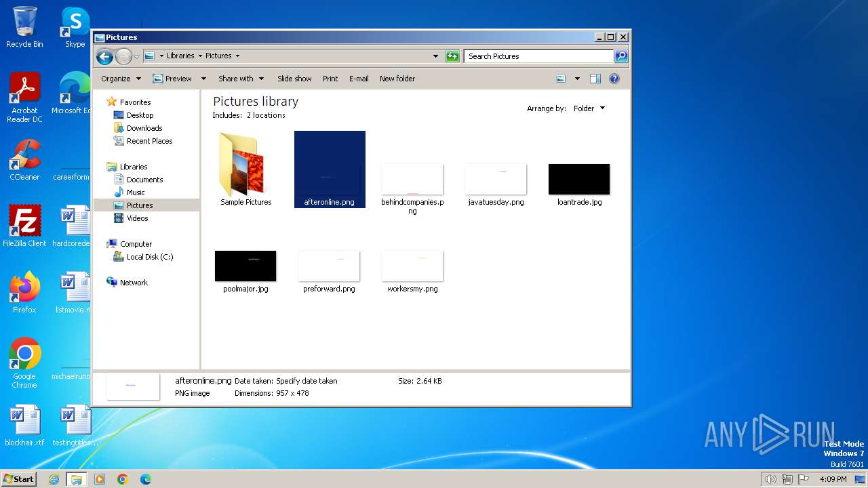Click the Windows Explorer taskbar icon
The height and width of the screenshot is (488, 868).
point(76,479)
